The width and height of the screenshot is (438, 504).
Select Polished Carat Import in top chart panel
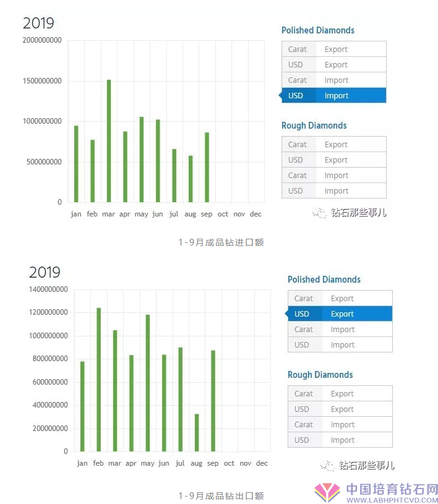(x=334, y=80)
